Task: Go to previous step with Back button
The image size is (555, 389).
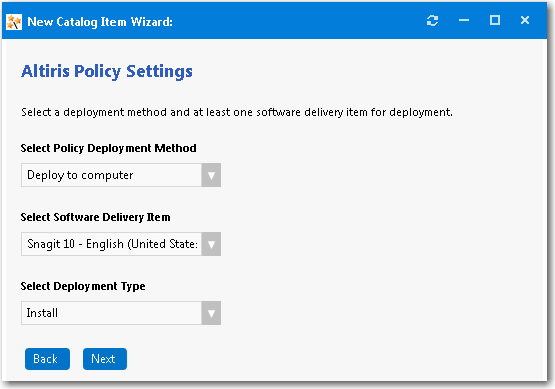Action: click(x=47, y=359)
